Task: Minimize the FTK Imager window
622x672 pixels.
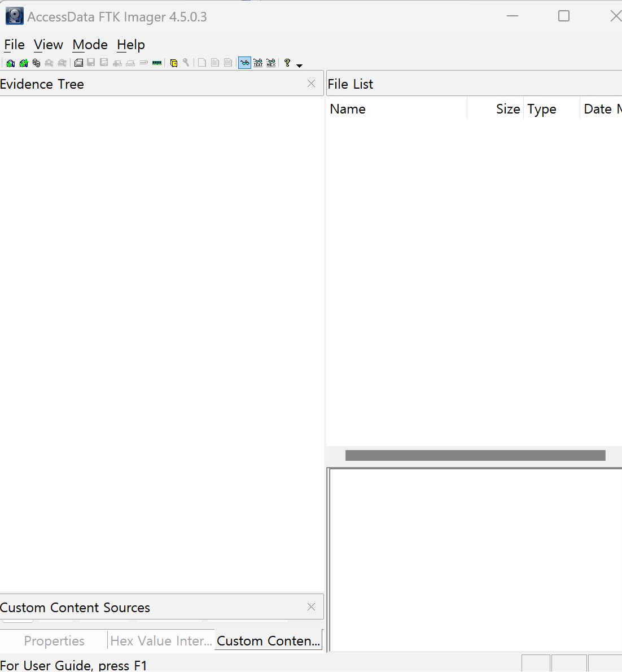Action: point(513,16)
